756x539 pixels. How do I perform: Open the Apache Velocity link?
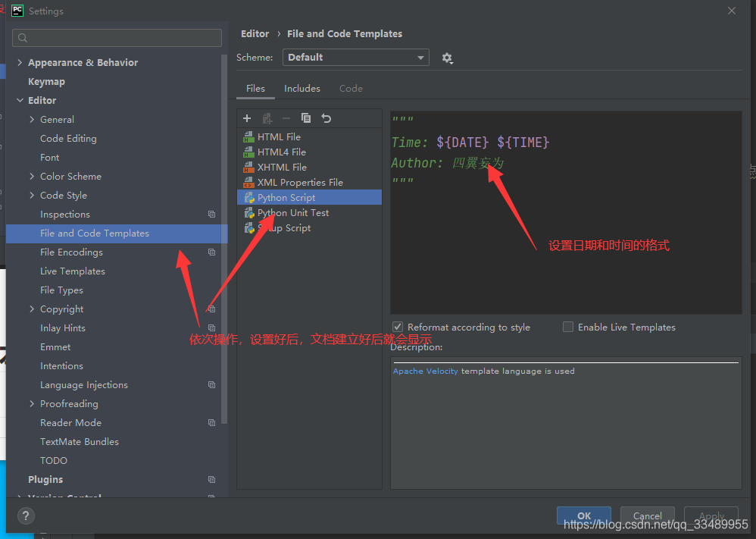point(425,371)
